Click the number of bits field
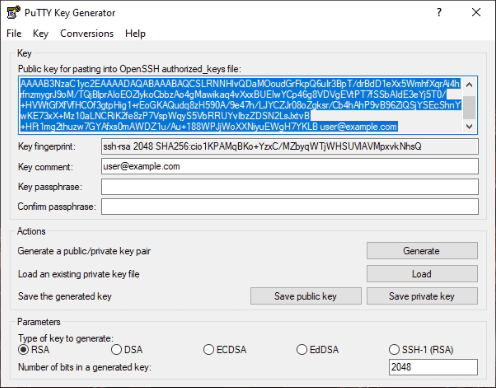Screen dimensions: 496x388 pyautogui.click(x=433, y=367)
